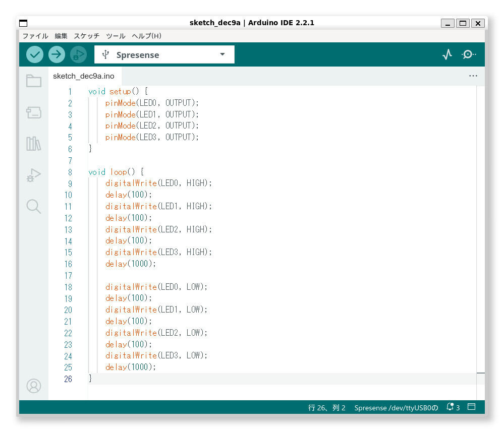The width and height of the screenshot is (504, 433).
Task: Open the ファイル menu
Action: point(35,36)
